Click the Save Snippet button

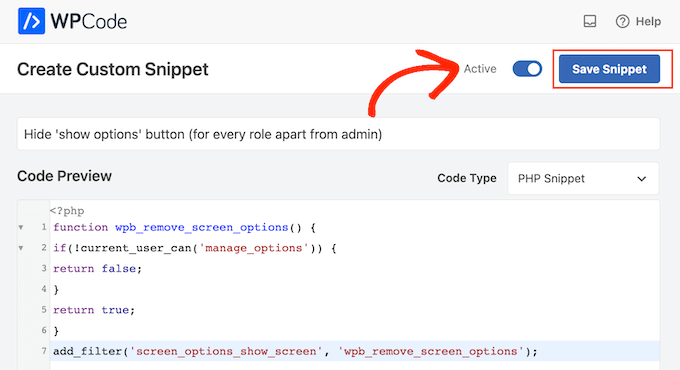click(x=609, y=69)
